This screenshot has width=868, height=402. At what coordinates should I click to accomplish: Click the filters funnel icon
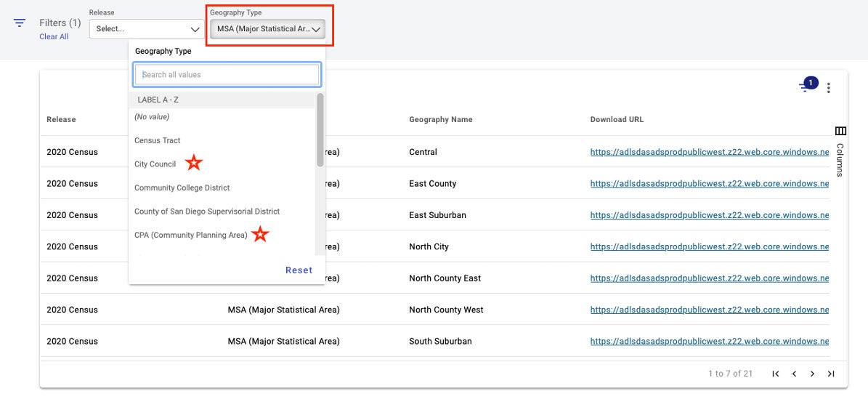click(x=20, y=23)
